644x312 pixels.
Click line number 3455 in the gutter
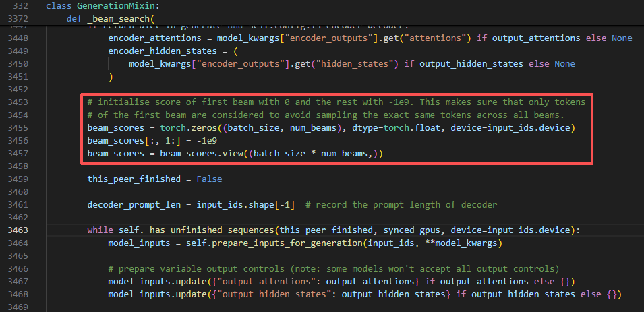pyautogui.click(x=18, y=127)
